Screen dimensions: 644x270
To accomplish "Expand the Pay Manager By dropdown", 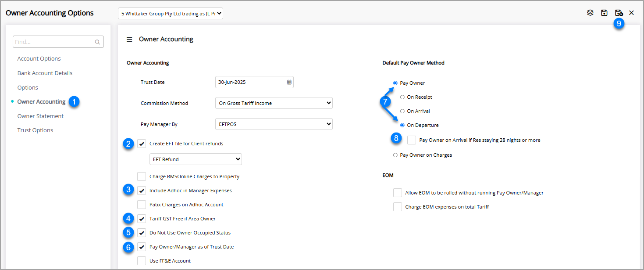I will click(x=274, y=124).
